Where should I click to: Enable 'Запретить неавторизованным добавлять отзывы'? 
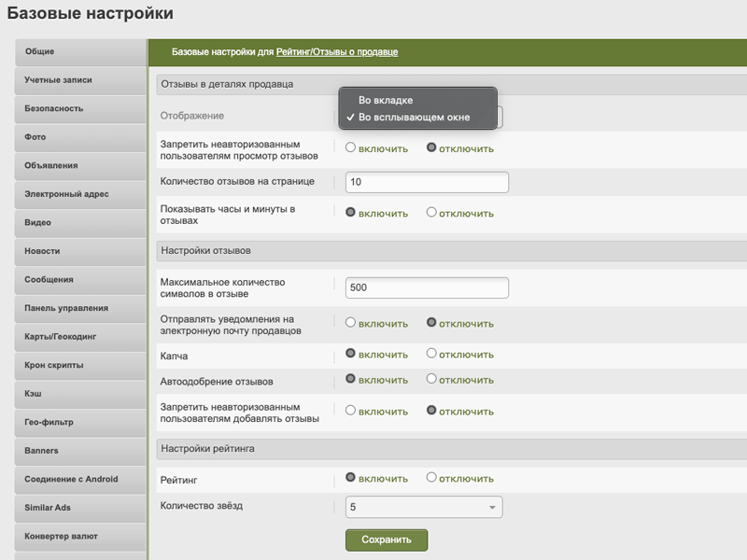point(351,410)
